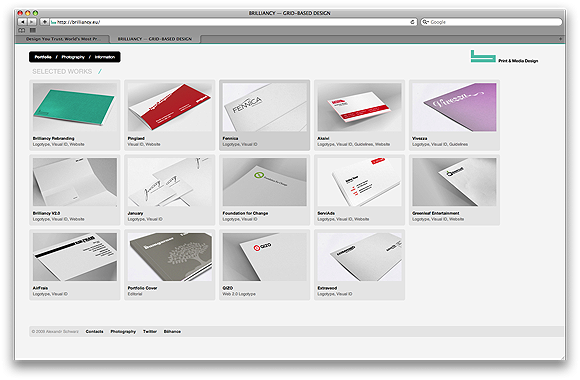Click the Brilliancy Rebranding title text

point(54,138)
